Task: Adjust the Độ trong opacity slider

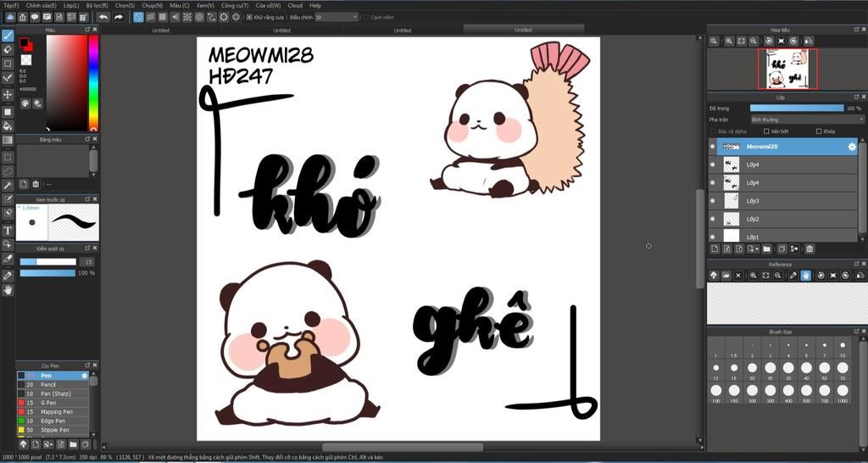Action: coord(797,108)
